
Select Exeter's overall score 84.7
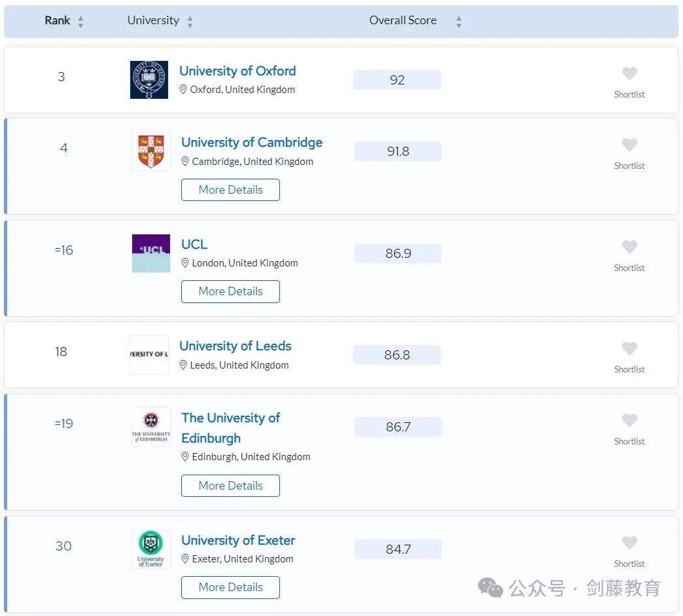pyautogui.click(x=398, y=549)
